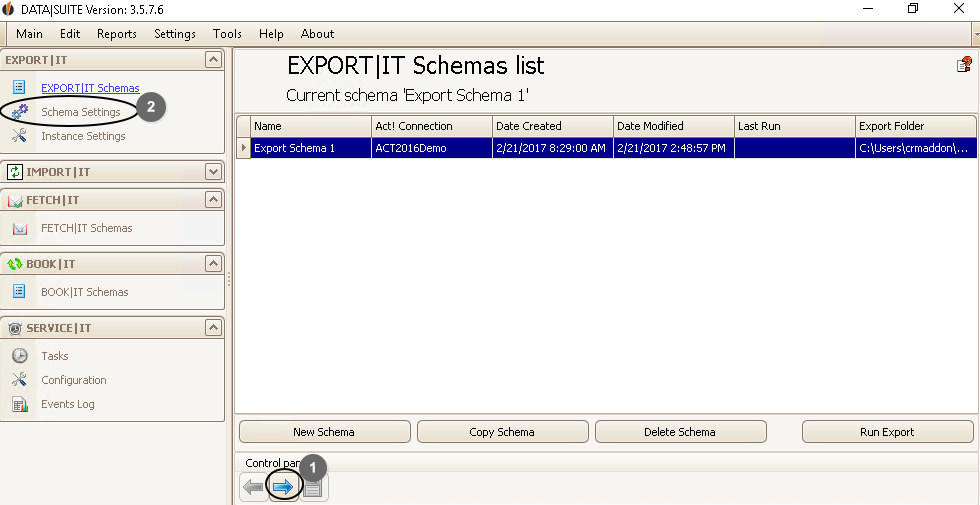This screenshot has width=980, height=505.
Task: Click the Copy Schema button
Action: click(502, 432)
